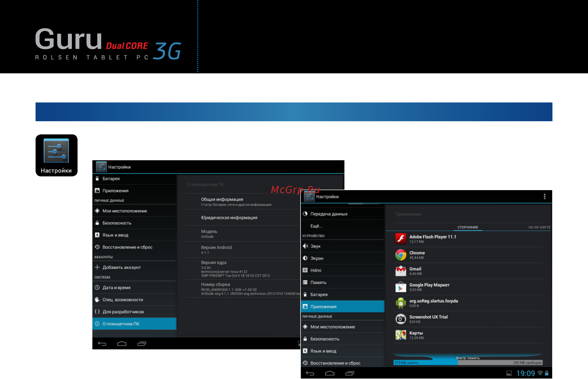Screen dimensions: 588x379
Task: Open Для разработчиков settings
Action: tap(134, 312)
